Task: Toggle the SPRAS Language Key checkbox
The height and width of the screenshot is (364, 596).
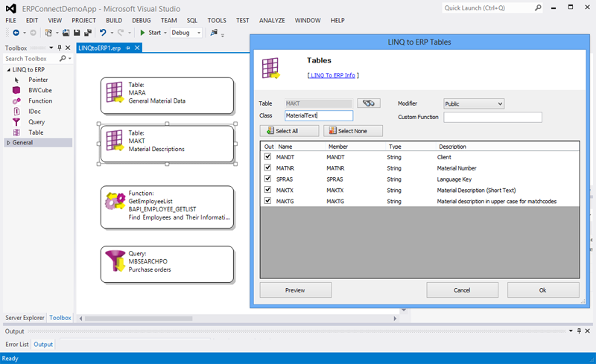Action: 267,179
